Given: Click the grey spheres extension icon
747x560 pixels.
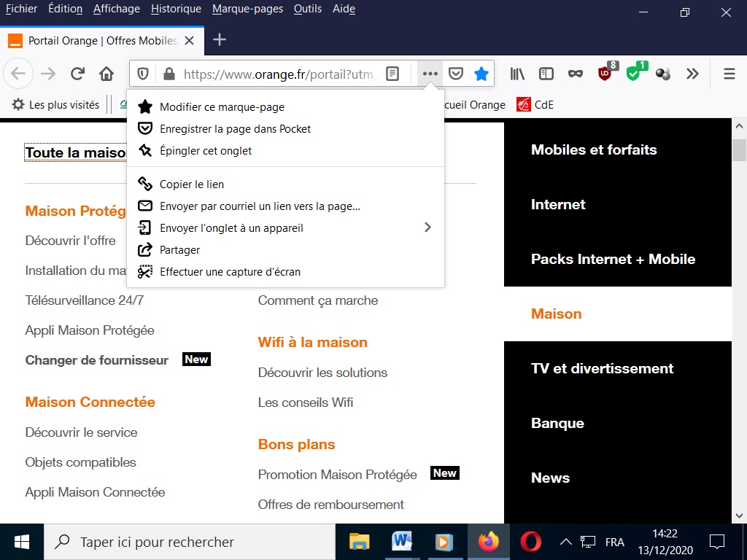Looking at the screenshot, I should coord(662,74).
